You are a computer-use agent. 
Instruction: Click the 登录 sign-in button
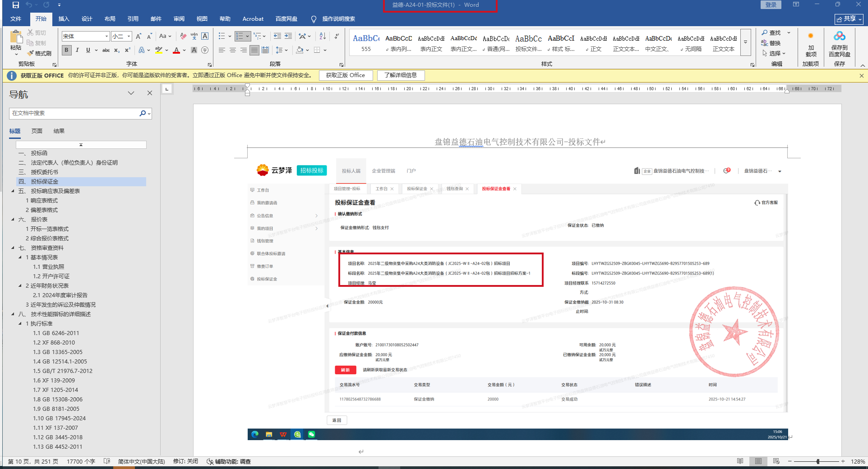pyautogui.click(x=771, y=5)
